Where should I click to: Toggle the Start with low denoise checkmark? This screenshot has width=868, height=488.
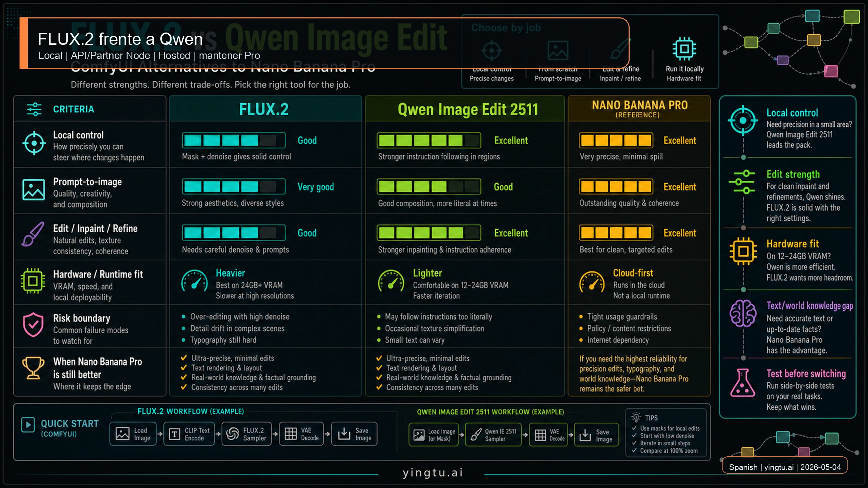(634, 436)
